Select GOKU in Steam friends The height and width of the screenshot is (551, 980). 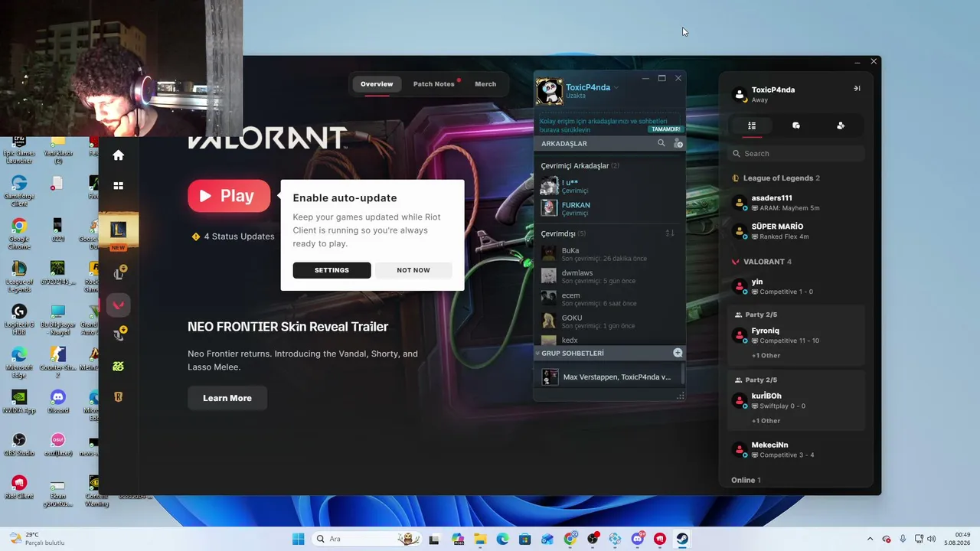(610, 320)
